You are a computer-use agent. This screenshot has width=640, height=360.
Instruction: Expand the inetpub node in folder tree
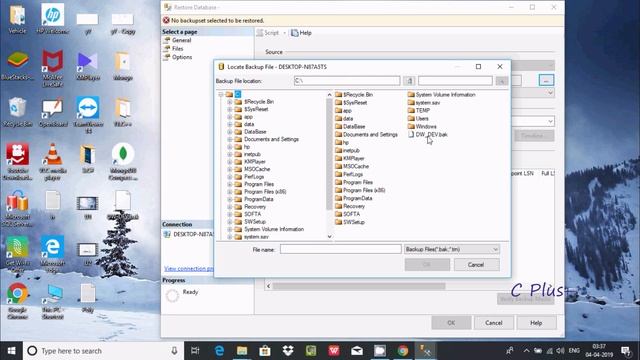(x=230, y=154)
